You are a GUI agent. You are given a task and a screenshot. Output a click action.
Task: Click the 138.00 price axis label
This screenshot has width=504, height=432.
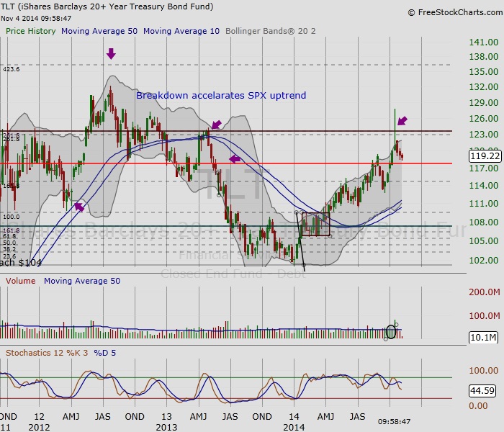pyautogui.click(x=484, y=57)
